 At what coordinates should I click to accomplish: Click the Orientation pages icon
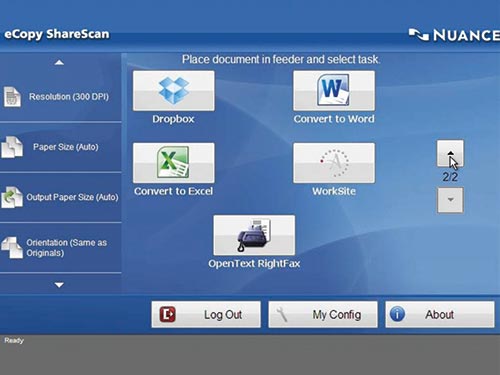pos(12,247)
